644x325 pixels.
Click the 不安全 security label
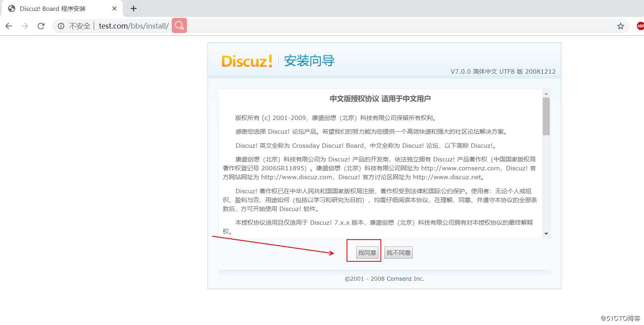(x=80, y=26)
